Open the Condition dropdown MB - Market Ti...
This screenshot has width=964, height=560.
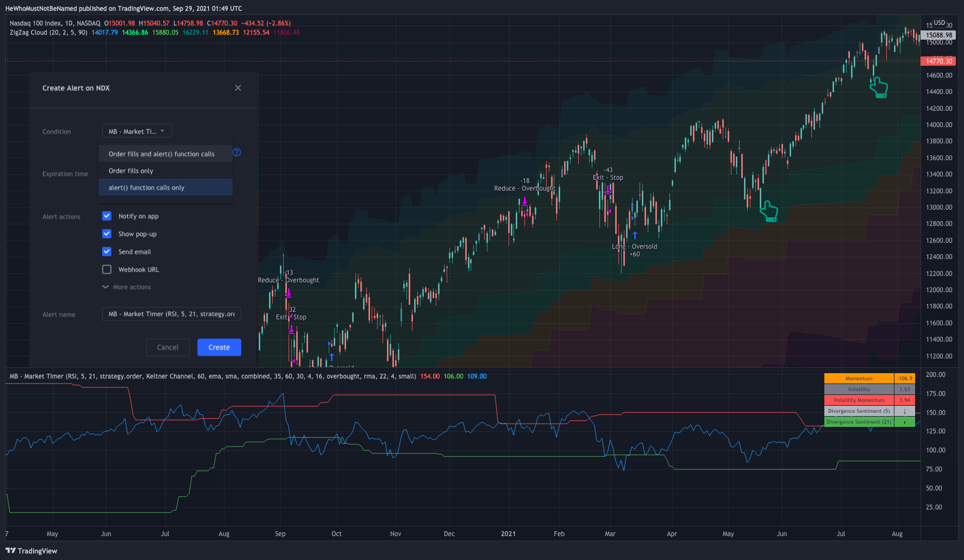point(137,131)
